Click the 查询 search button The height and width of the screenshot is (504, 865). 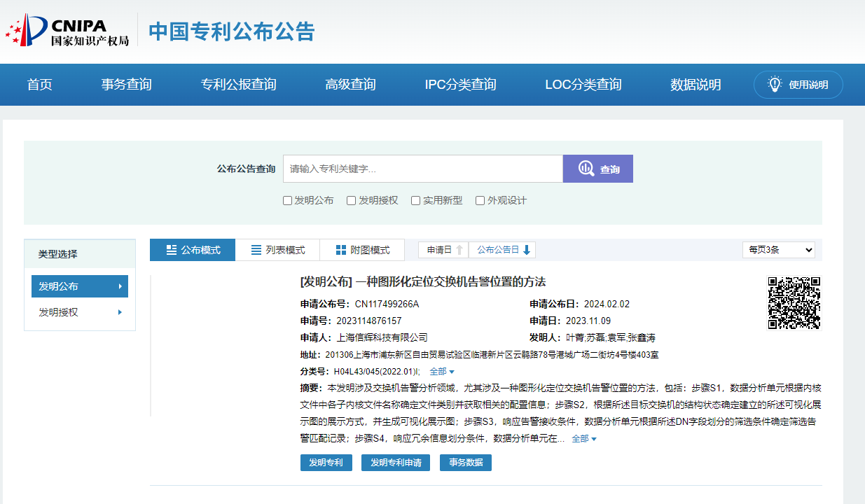(598, 169)
